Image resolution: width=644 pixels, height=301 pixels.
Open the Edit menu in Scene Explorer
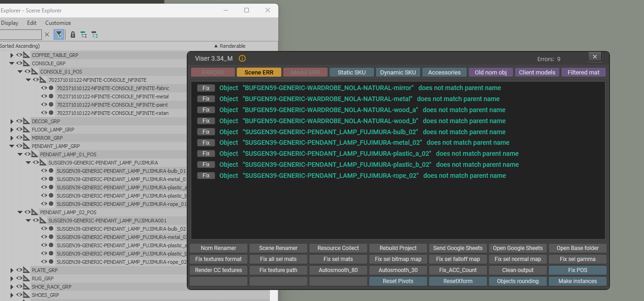(32, 23)
